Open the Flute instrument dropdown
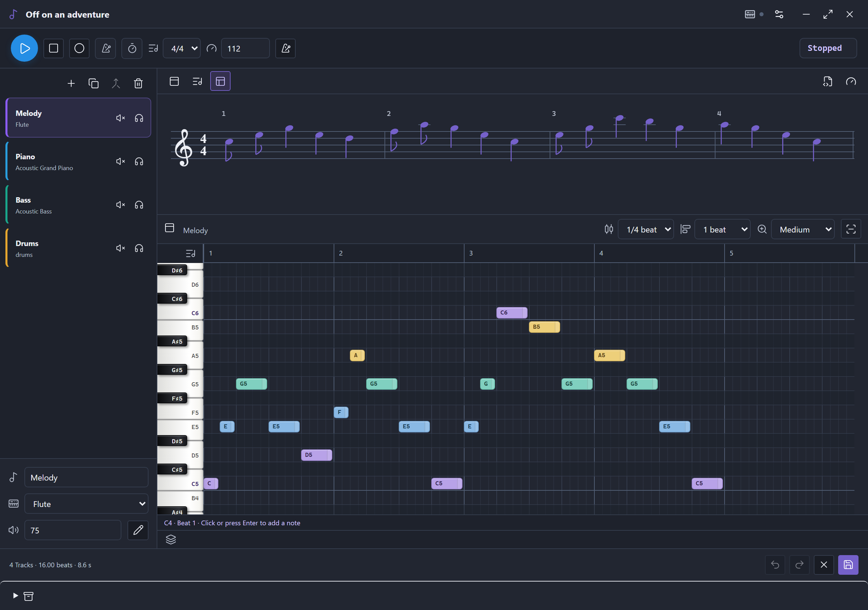The width and height of the screenshot is (868, 610). tap(86, 504)
